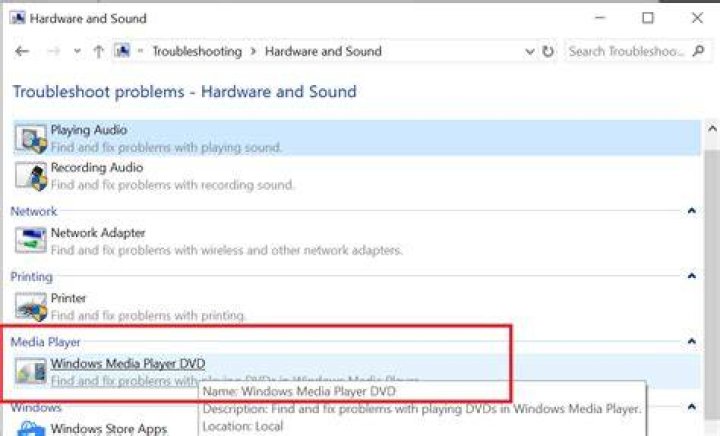Screen dimensions: 720x436
Task: Click the Windows Store Apps icon
Action: 31,429
